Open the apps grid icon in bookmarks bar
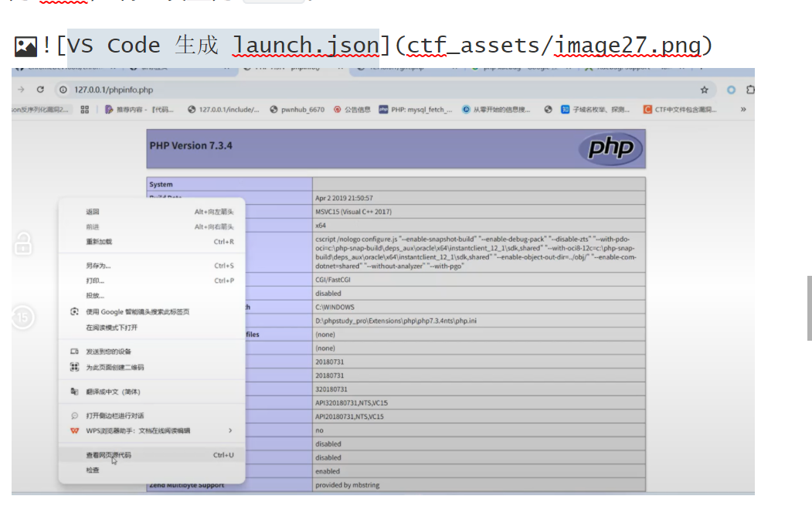Viewport: 812px width, 513px height. point(85,109)
